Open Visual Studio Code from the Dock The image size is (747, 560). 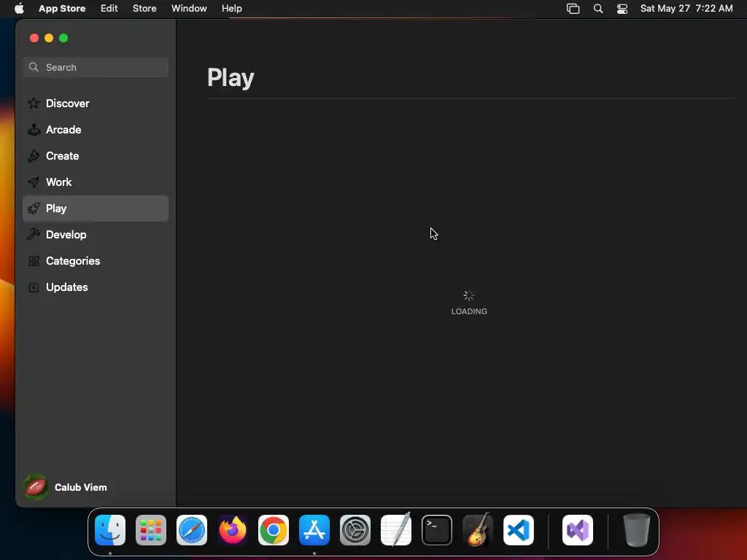point(519,530)
